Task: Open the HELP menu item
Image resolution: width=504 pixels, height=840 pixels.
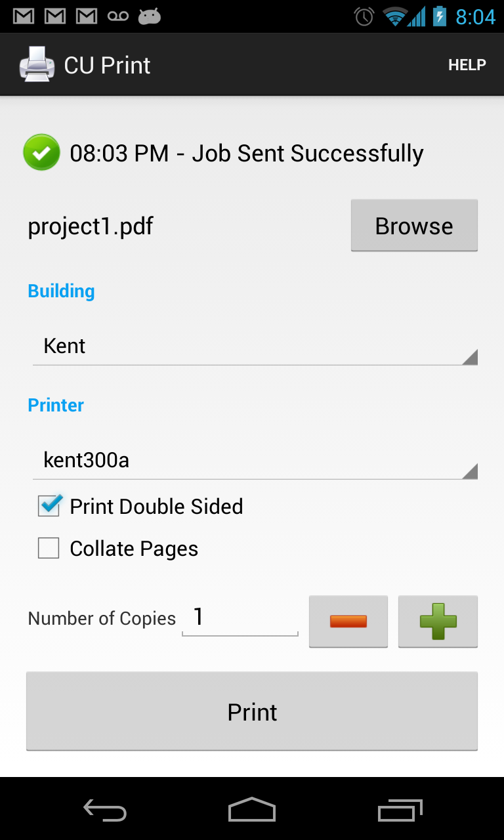Action: click(467, 64)
